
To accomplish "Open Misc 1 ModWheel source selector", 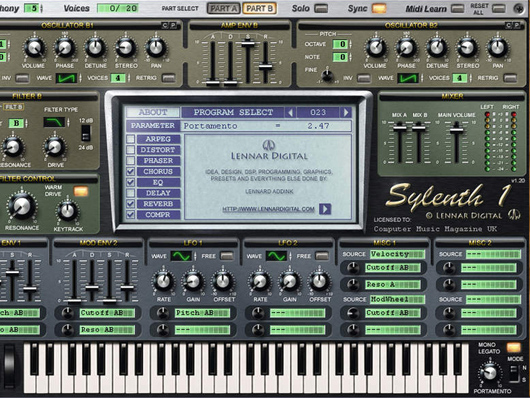I will coord(398,299).
